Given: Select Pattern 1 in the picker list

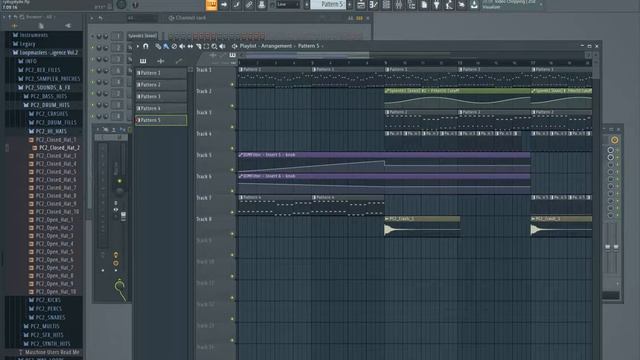Looking at the screenshot, I should coord(161,73).
